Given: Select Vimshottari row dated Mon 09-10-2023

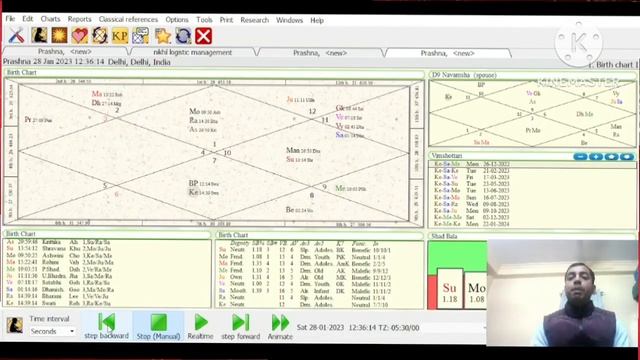Looking at the screenshot, I should [x=532, y=211].
